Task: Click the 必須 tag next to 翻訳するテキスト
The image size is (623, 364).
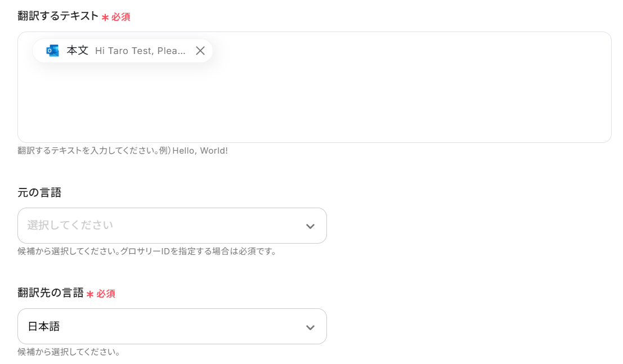Action: pyautogui.click(x=120, y=17)
